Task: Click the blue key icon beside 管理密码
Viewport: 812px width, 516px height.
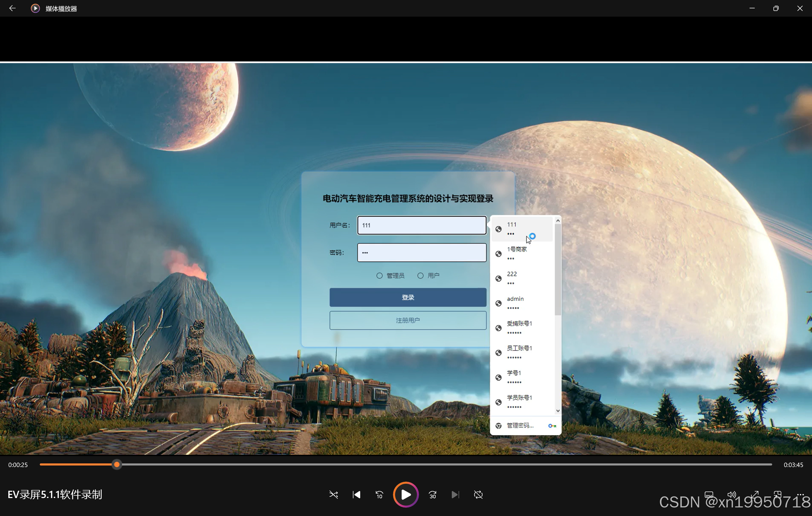Action: (552, 426)
